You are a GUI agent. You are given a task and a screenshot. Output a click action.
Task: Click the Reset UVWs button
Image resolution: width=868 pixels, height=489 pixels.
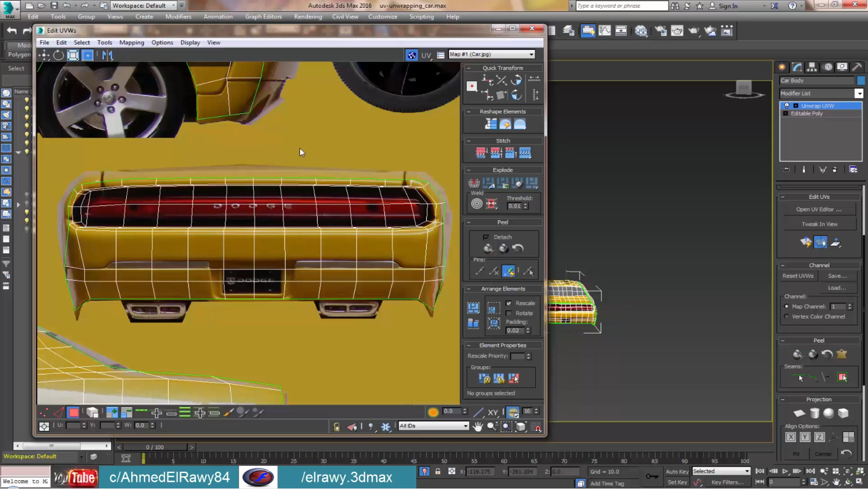coord(798,276)
